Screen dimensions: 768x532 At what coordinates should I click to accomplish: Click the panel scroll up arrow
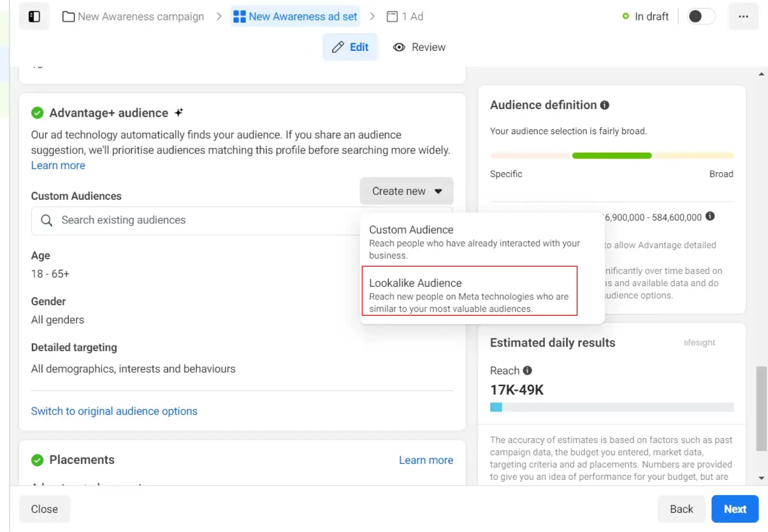point(761,74)
